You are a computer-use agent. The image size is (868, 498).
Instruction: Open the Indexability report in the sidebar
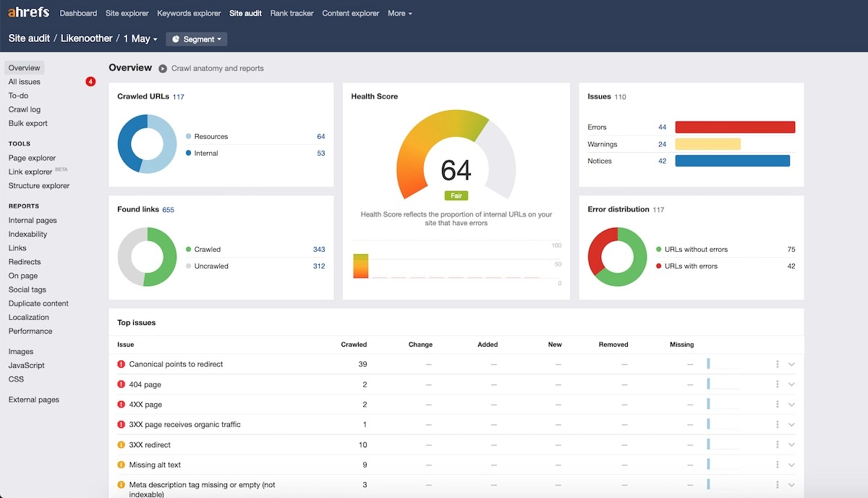pos(27,234)
